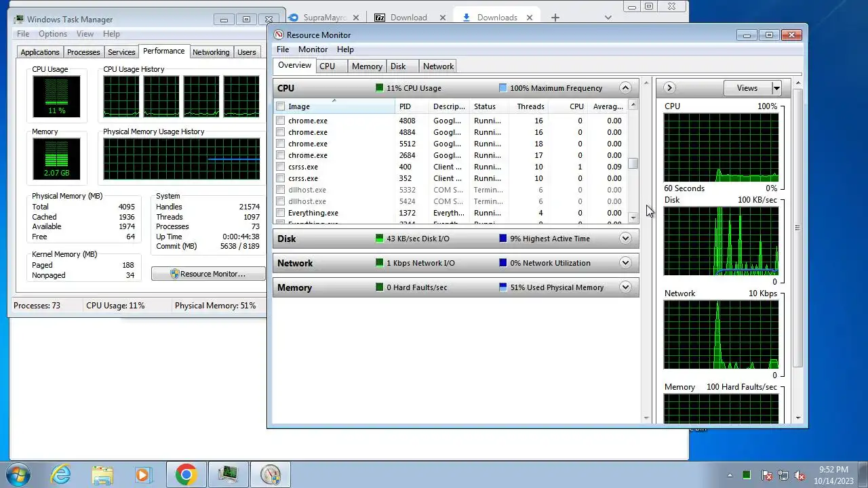Image resolution: width=868 pixels, height=488 pixels.
Task: Click the blue Highest Active Time square
Action: point(502,239)
